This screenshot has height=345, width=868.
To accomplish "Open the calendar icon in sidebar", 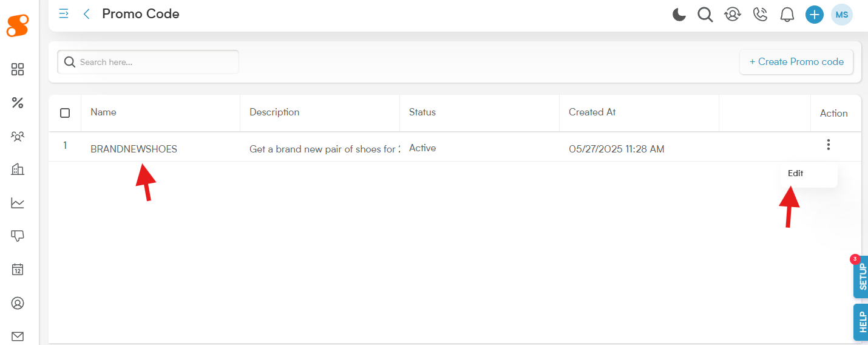I will pyautogui.click(x=18, y=269).
